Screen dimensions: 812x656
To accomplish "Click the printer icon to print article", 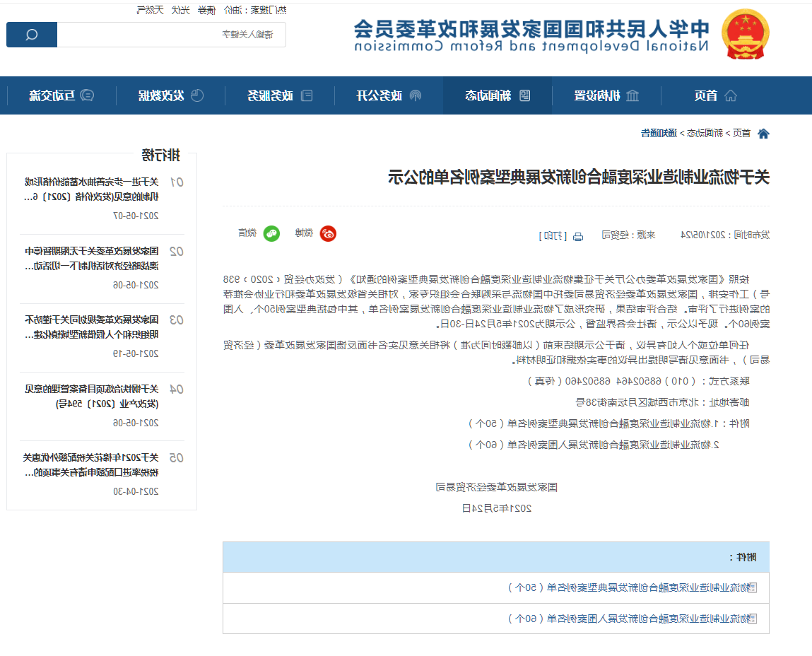I will tap(577, 235).
